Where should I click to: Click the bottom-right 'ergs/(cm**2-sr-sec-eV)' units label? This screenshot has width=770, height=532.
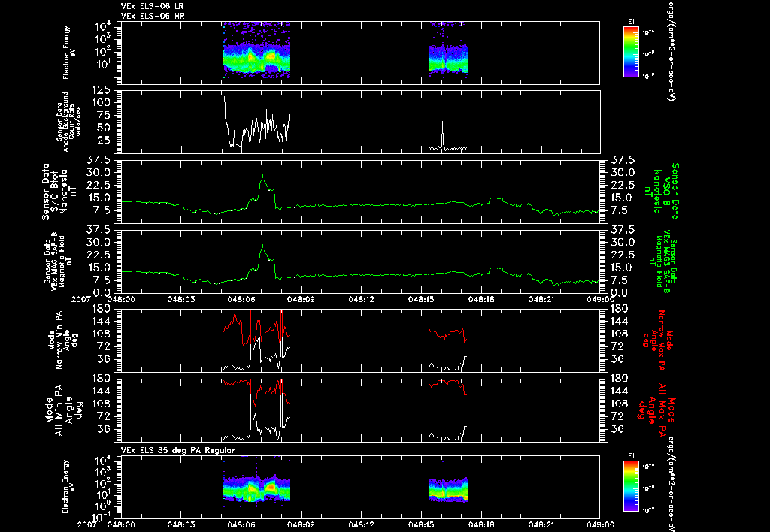(x=670, y=482)
